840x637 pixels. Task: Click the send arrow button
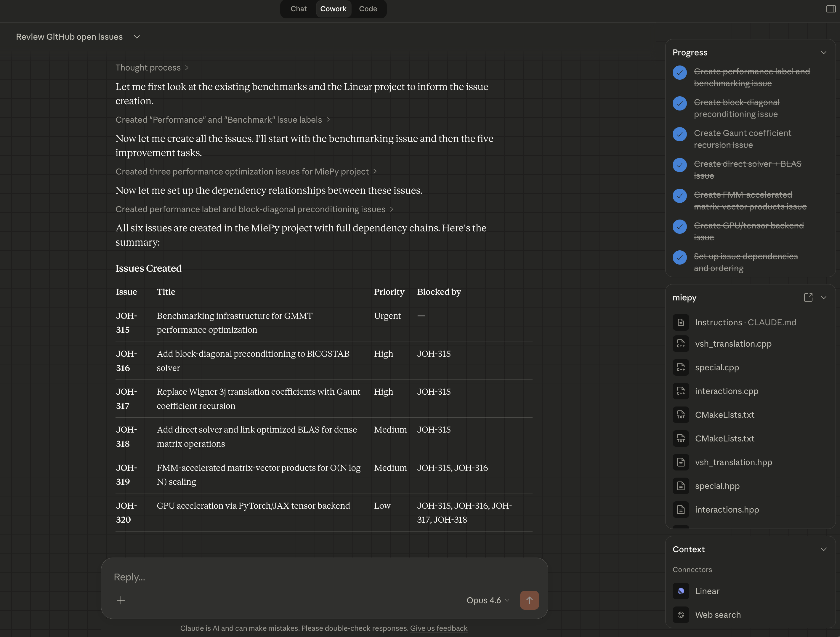(x=529, y=600)
